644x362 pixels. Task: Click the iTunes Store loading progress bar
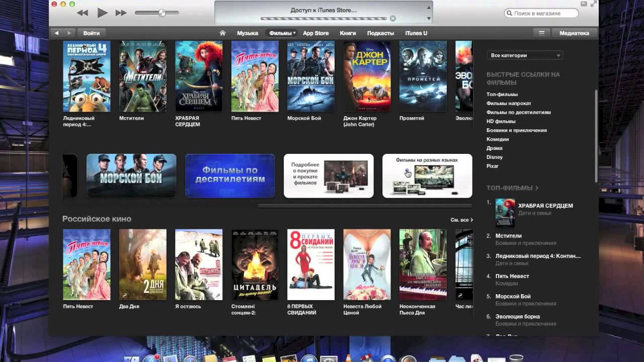[324, 19]
